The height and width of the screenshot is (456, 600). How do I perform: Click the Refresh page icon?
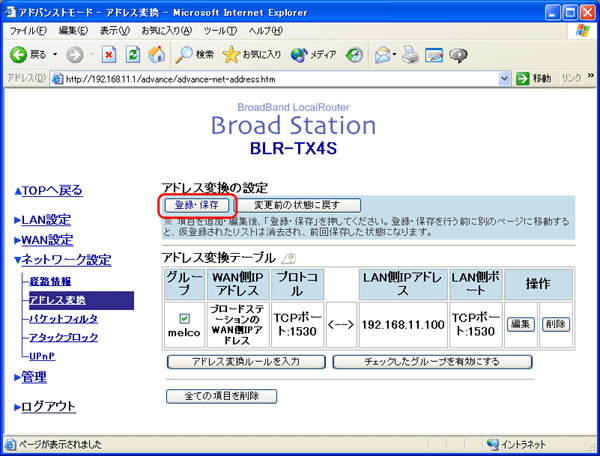point(132,55)
